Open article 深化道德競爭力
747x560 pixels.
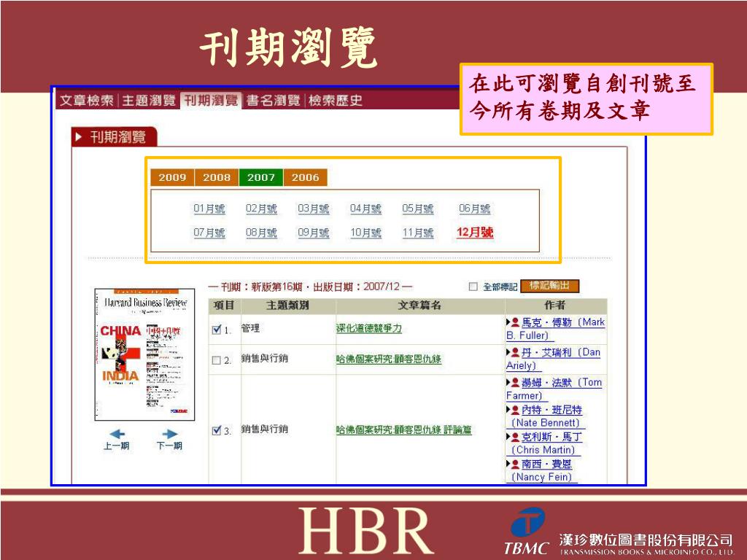368,329
